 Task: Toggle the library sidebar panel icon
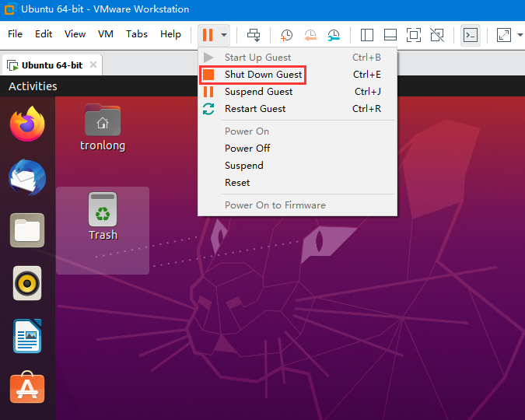367,35
